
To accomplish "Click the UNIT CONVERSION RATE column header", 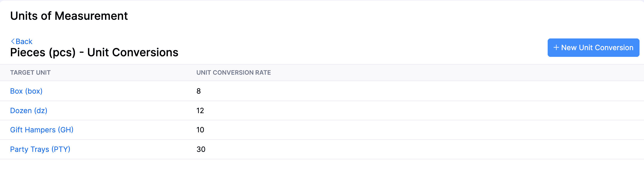I will click(233, 73).
